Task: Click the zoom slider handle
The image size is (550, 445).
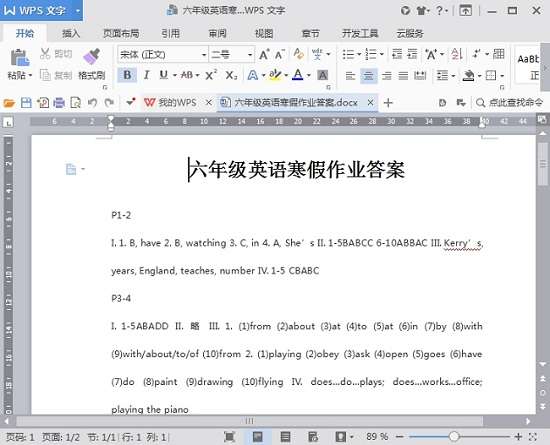Action: click(x=454, y=436)
